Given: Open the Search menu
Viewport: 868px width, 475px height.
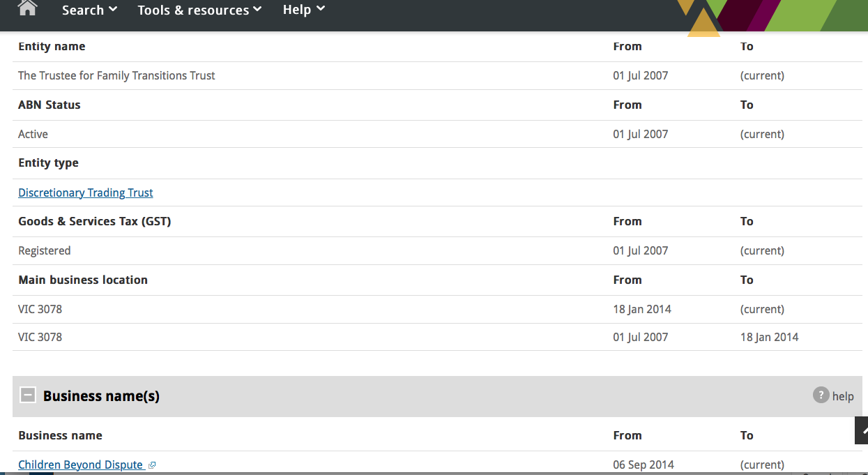Looking at the screenshot, I should [x=83, y=10].
